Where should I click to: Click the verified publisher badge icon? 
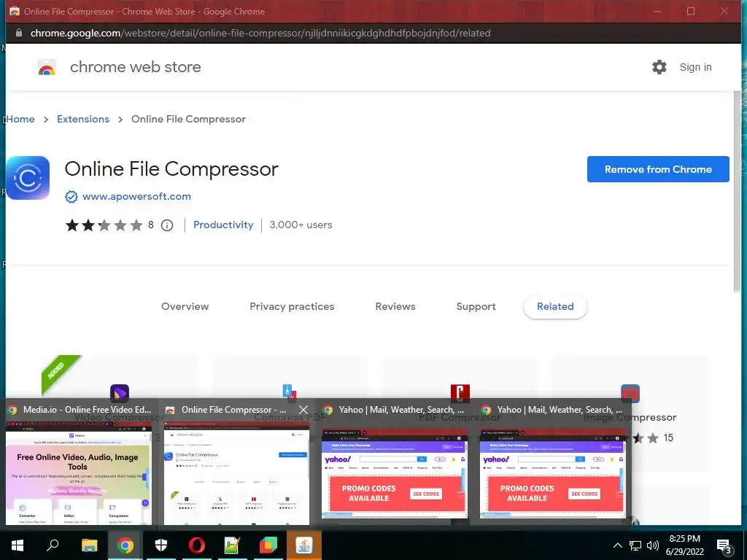pyautogui.click(x=71, y=197)
